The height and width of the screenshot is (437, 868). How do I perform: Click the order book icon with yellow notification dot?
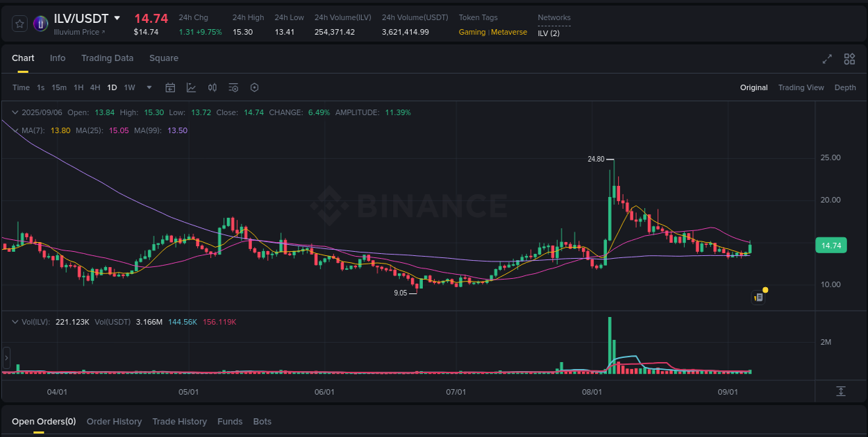(758, 297)
